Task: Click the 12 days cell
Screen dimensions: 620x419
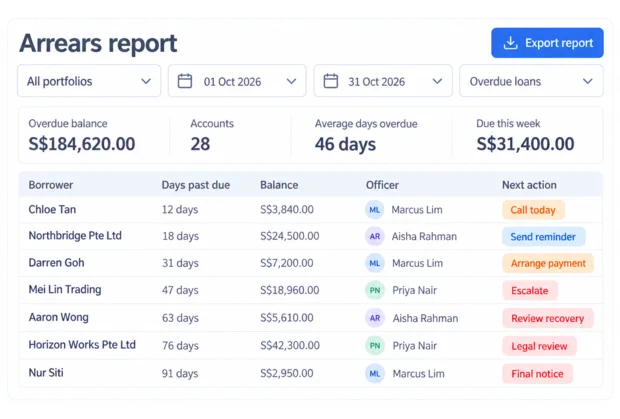Action: point(180,210)
